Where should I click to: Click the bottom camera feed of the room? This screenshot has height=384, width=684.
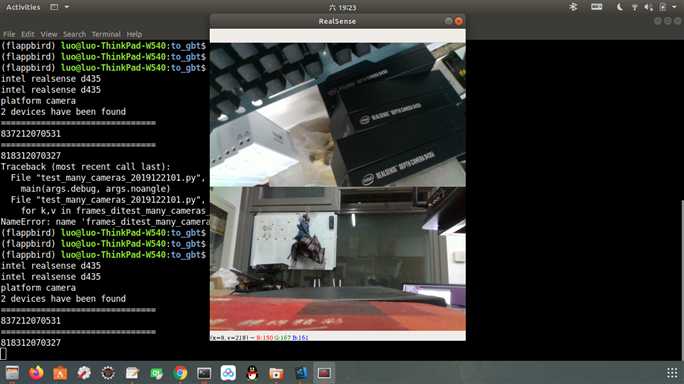coord(338,259)
